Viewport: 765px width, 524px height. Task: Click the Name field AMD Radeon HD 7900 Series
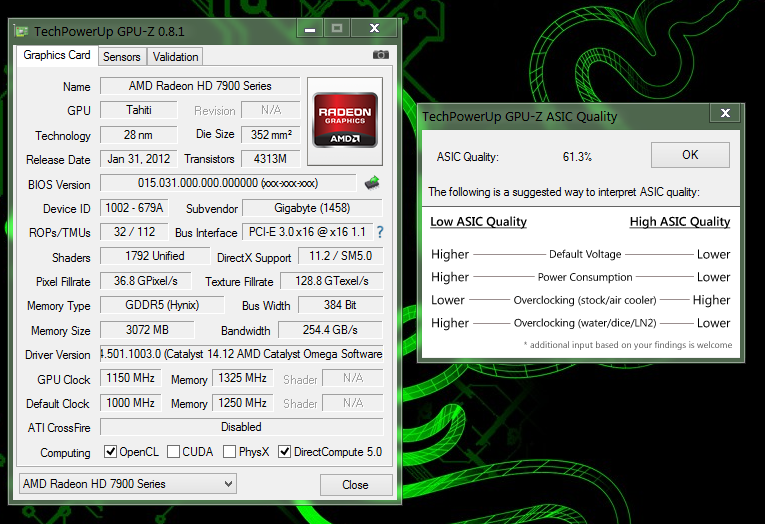coord(200,86)
